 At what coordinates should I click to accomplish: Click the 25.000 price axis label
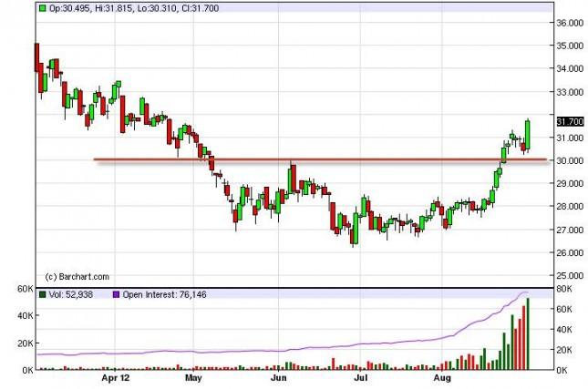(570, 275)
